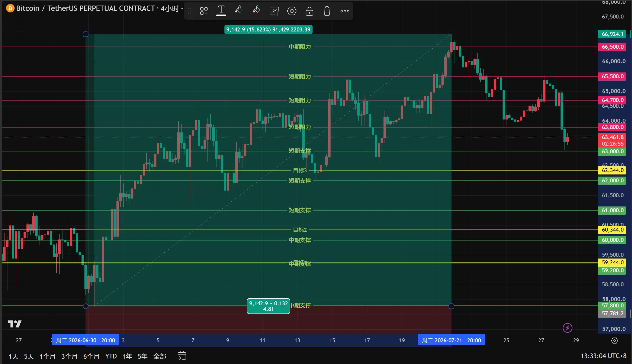Click the 63,800.0 red price tag

612,127
